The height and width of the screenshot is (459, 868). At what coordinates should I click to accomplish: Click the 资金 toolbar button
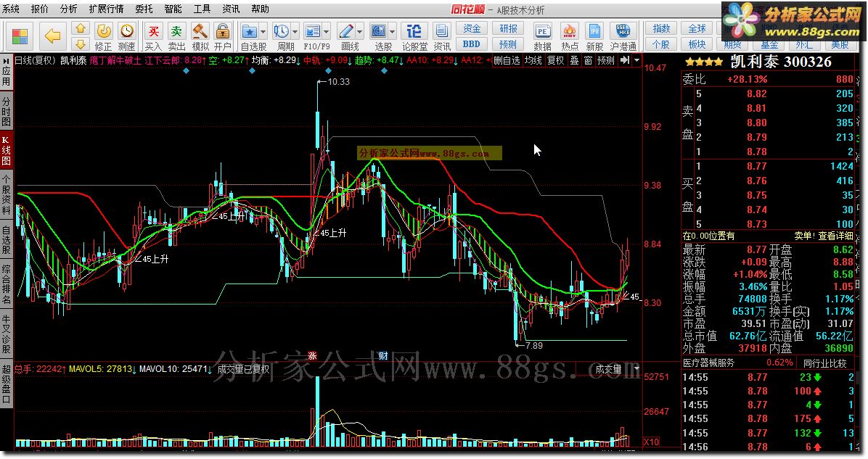click(472, 29)
